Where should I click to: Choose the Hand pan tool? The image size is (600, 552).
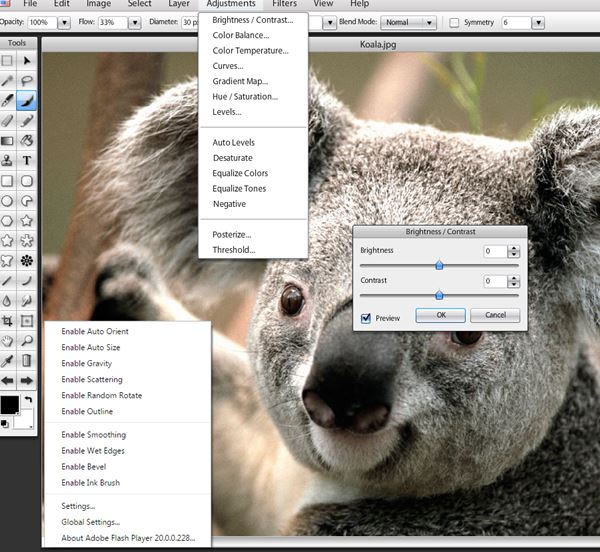pyautogui.click(x=8, y=340)
